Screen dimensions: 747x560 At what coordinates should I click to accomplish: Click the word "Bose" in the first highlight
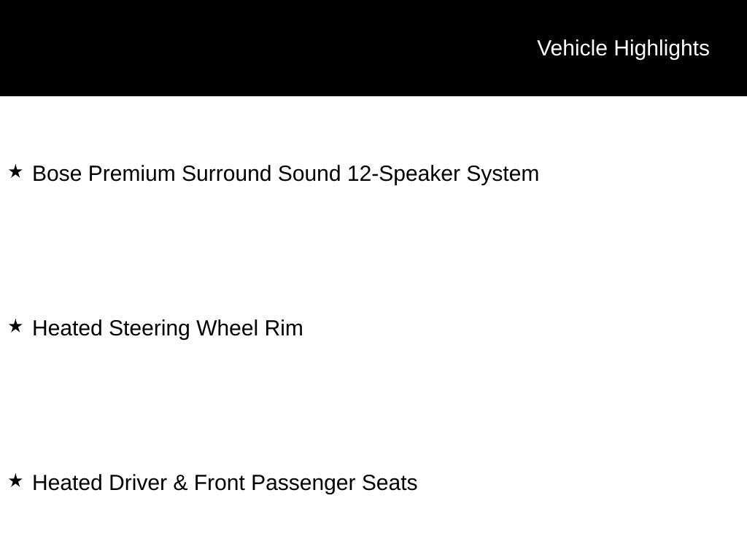[x=57, y=174]
